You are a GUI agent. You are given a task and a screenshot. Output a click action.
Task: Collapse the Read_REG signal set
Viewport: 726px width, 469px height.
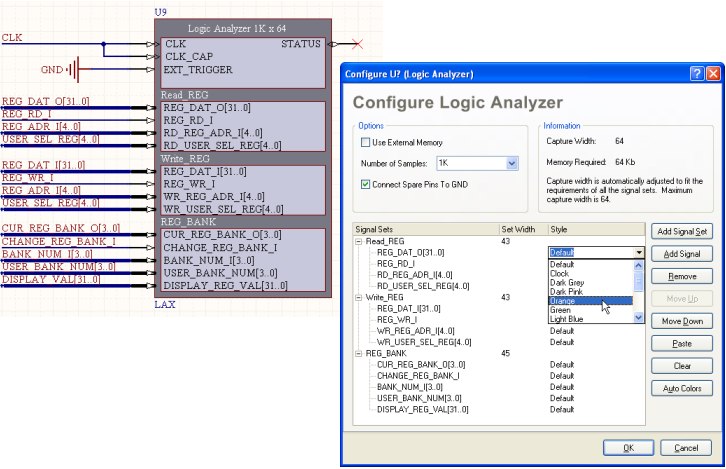(359, 242)
